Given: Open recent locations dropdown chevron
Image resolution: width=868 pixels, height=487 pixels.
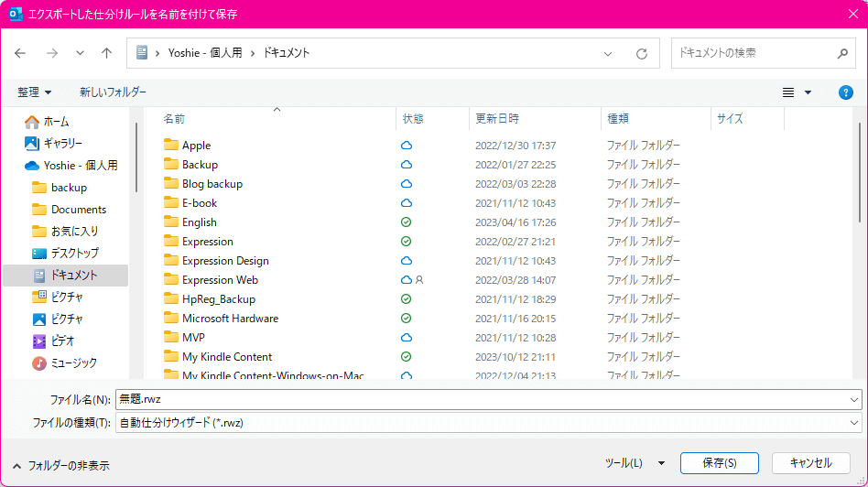Looking at the screenshot, I should point(81,53).
